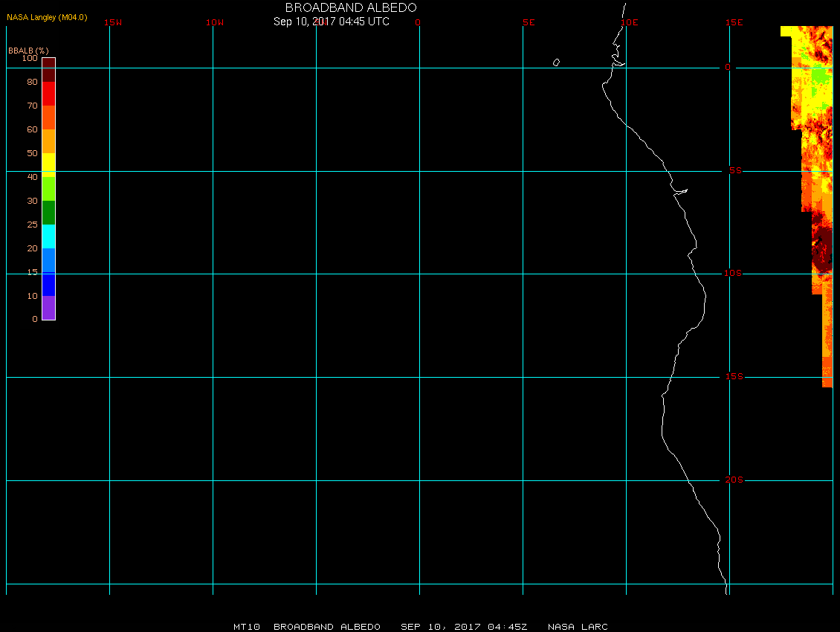
Task: Click the footer SEP 10, 2017 04:45Z text
Action: click(464, 627)
